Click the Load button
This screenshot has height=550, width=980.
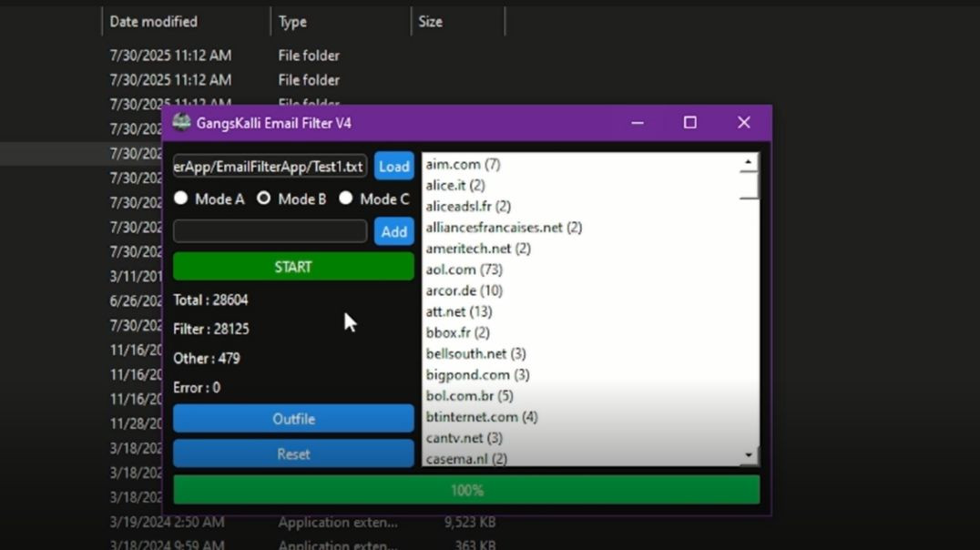click(393, 167)
